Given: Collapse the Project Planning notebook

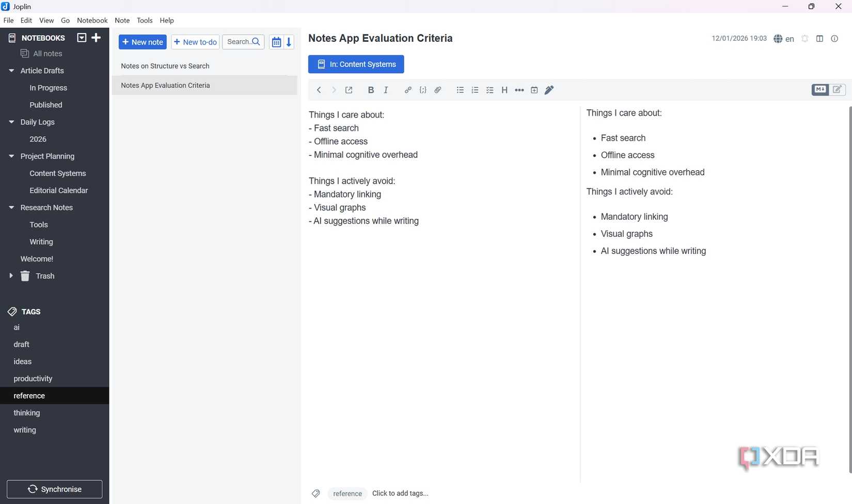Looking at the screenshot, I should [11, 156].
